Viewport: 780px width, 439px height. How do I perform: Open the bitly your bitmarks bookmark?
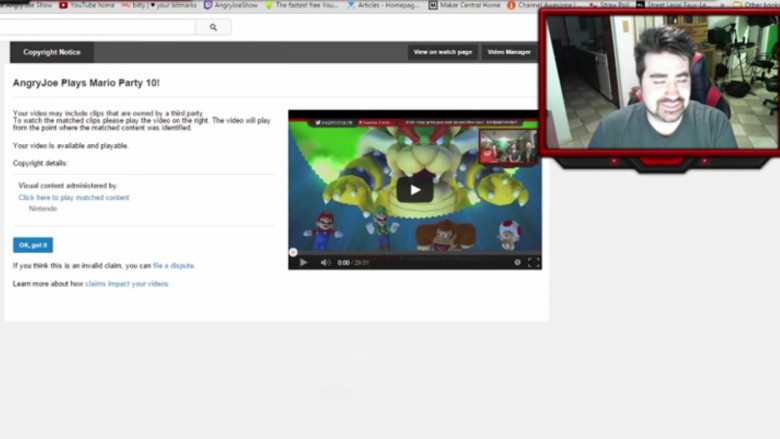[x=159, y=5]
